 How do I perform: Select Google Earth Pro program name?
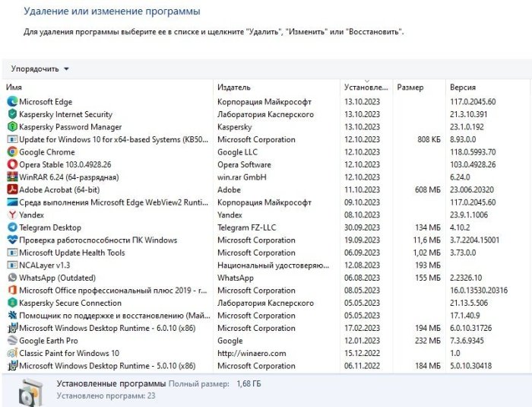point(49,340)
